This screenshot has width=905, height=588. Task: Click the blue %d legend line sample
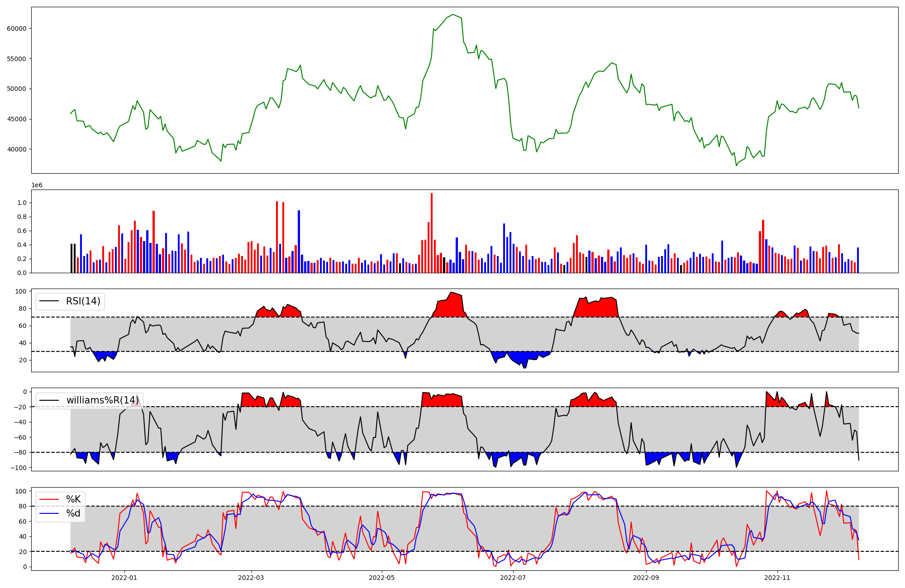click(49, 513)
